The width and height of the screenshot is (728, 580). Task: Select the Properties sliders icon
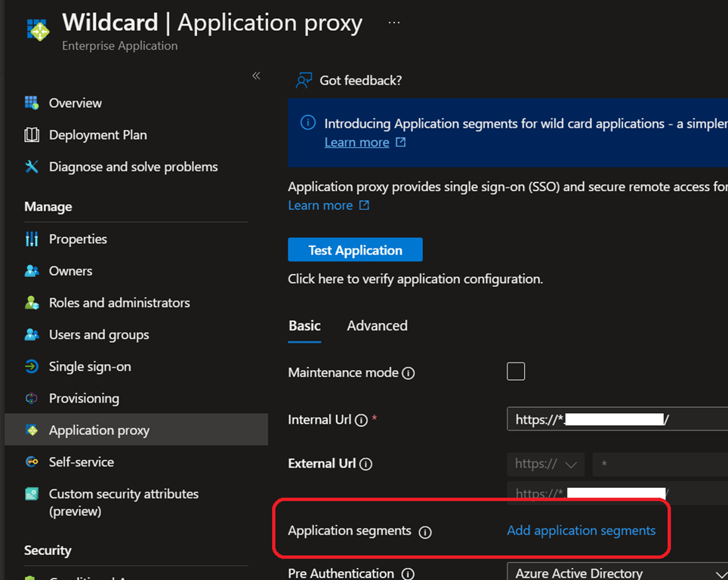[32, 239]
